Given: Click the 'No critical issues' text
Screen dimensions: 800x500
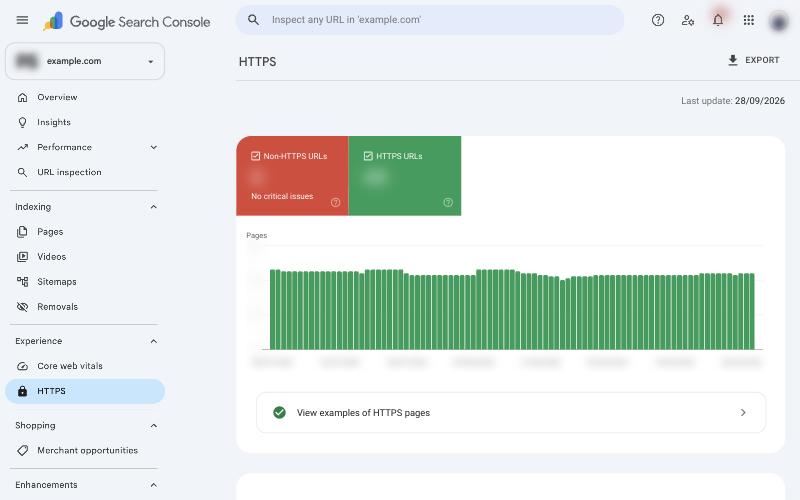Looking at the screenshot, I should 282,196.
